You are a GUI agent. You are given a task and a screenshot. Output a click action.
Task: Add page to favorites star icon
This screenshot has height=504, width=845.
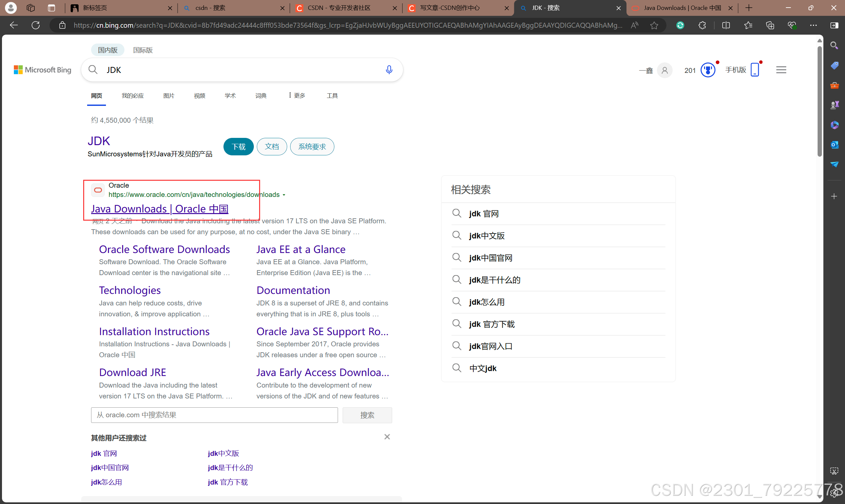654,25
